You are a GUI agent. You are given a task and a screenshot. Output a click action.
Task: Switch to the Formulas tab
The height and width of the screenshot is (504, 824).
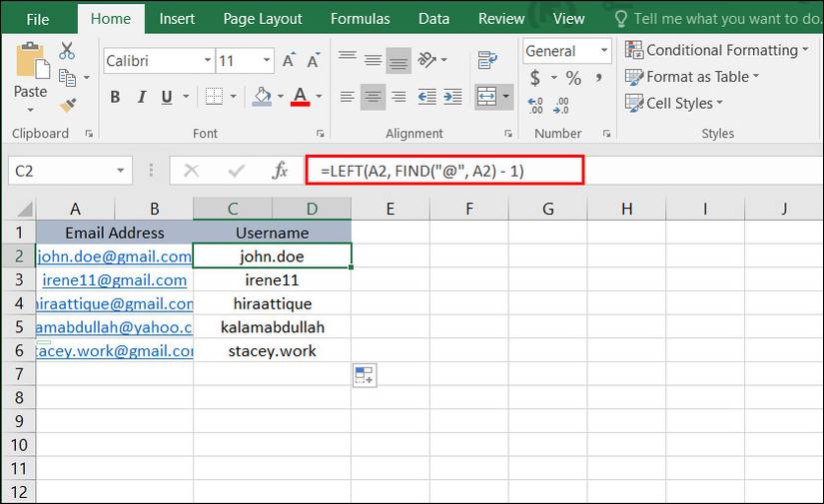tap(360, 19)
